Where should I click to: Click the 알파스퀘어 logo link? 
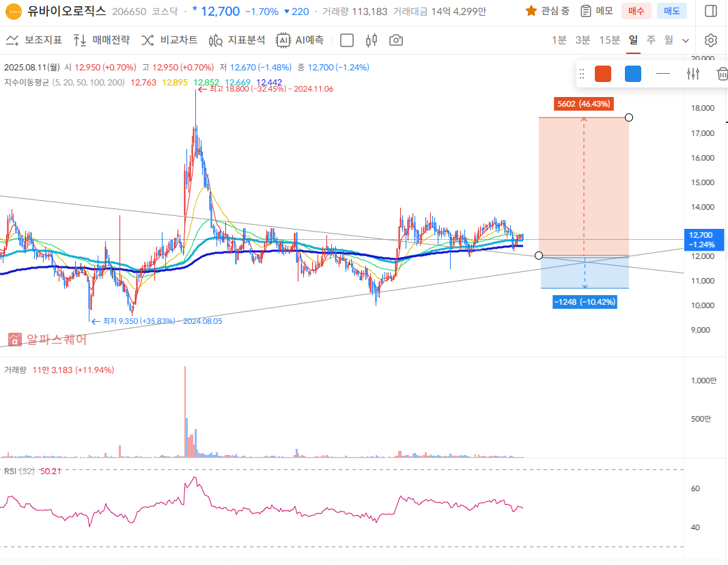tap(47, 340)
